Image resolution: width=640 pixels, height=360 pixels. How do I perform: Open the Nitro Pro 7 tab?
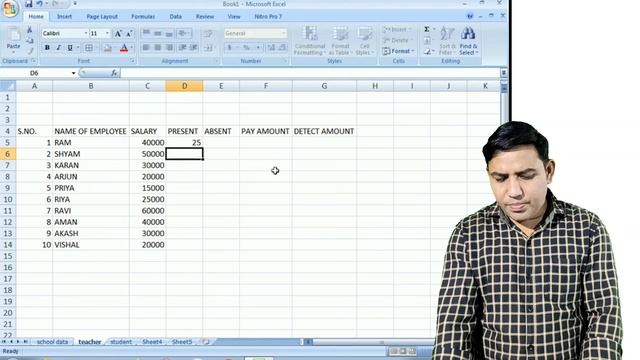pyautogui.click(x=268, y=17)
